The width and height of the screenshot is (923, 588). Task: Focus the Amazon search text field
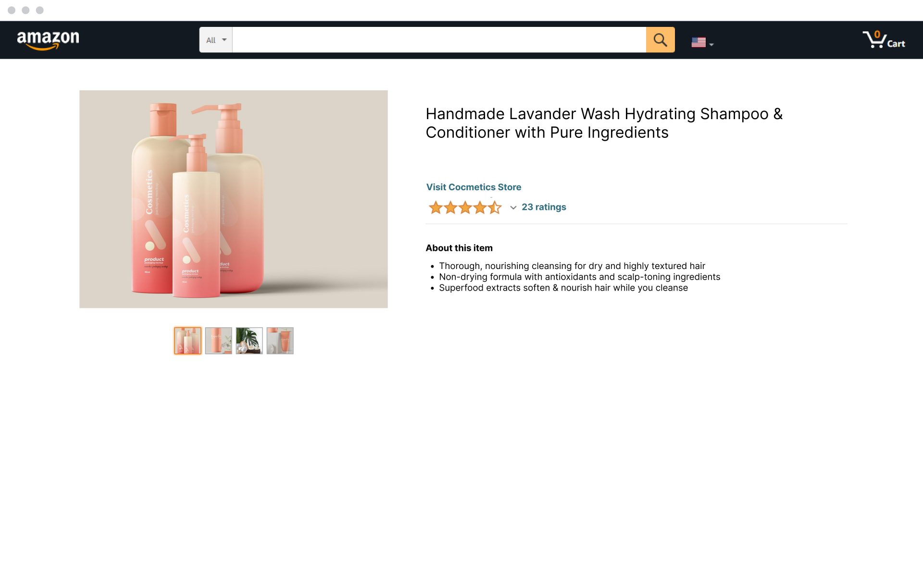tap(438, 40)
